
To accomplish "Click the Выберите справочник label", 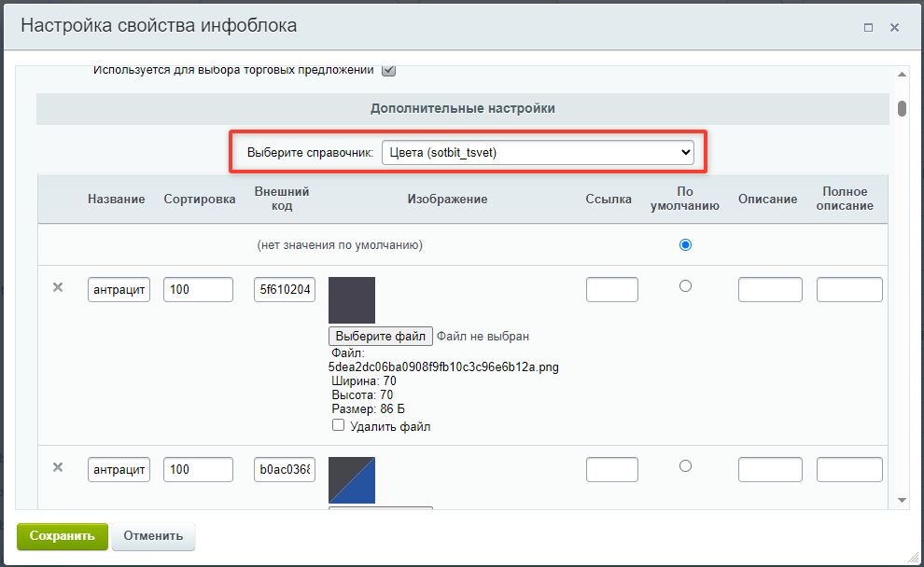I will pyautogui.click(x=310, y=153).
